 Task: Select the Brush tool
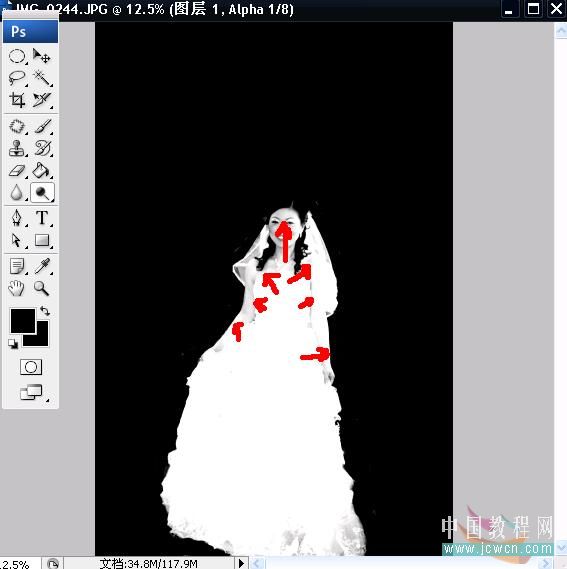point(42,127)
